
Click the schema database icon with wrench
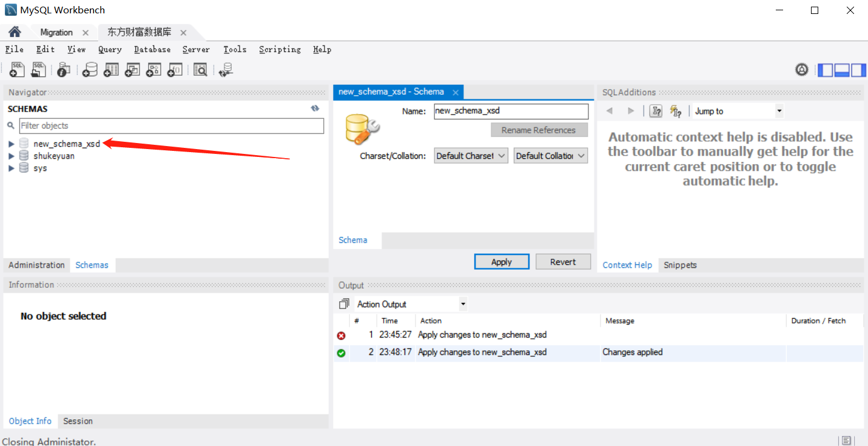[362, 128]
